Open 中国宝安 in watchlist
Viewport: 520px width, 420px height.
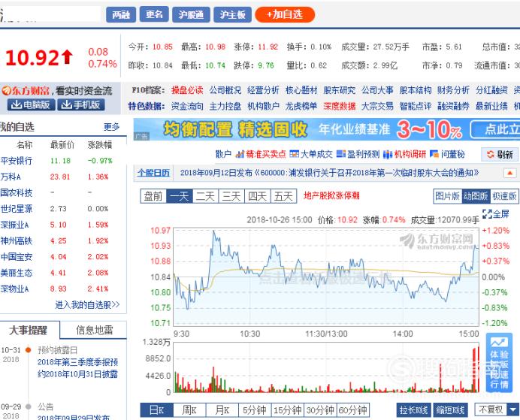tap(17, 257)
